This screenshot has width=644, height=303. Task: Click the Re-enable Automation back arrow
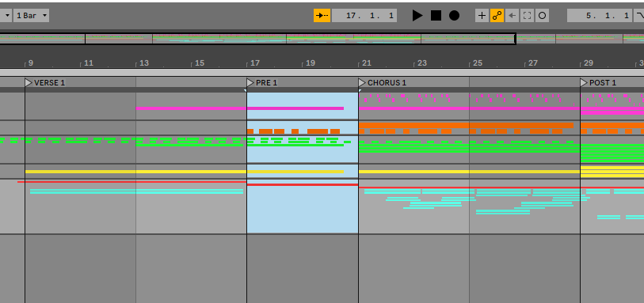pyautogui.click(x=513, y=16)
